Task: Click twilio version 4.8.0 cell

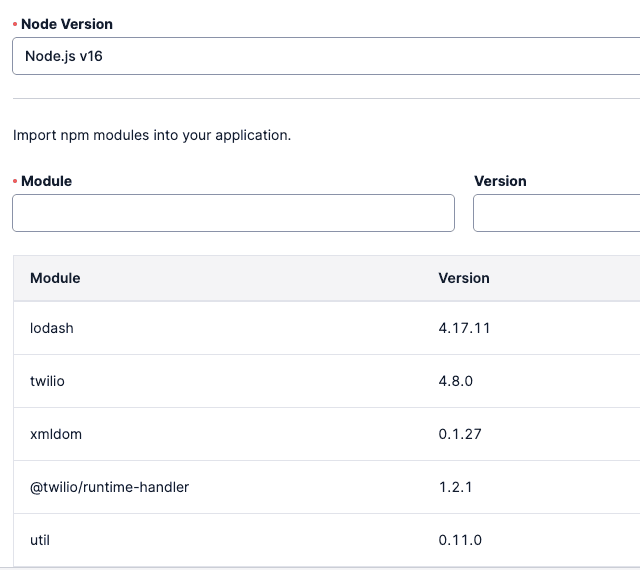Action: (x=458, y=381)
